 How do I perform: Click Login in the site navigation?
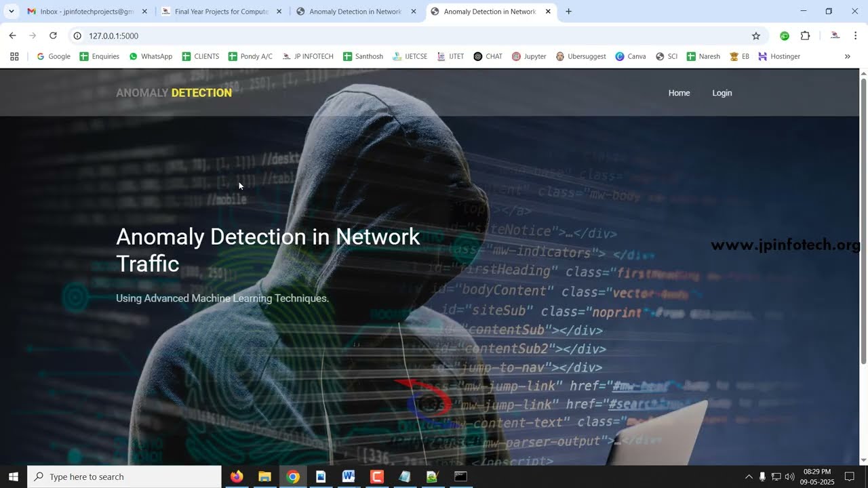[722, 93]
